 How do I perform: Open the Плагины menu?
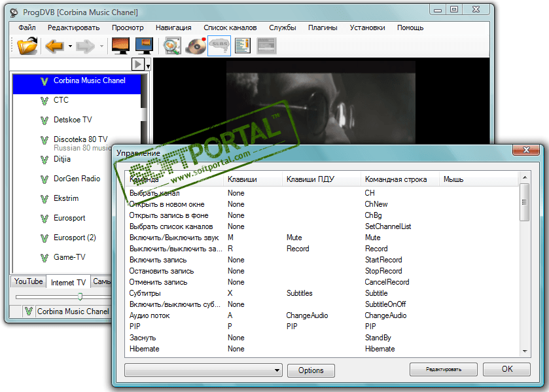(323, 27)
